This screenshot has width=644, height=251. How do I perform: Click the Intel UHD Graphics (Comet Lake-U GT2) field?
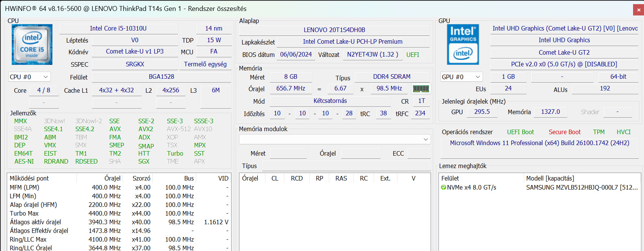click(564, 28)
